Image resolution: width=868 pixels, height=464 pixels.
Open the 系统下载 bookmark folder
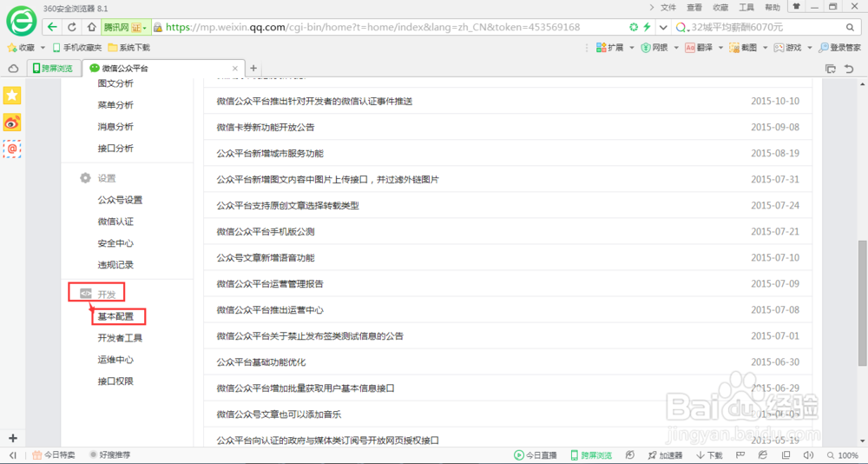point(129,48)
